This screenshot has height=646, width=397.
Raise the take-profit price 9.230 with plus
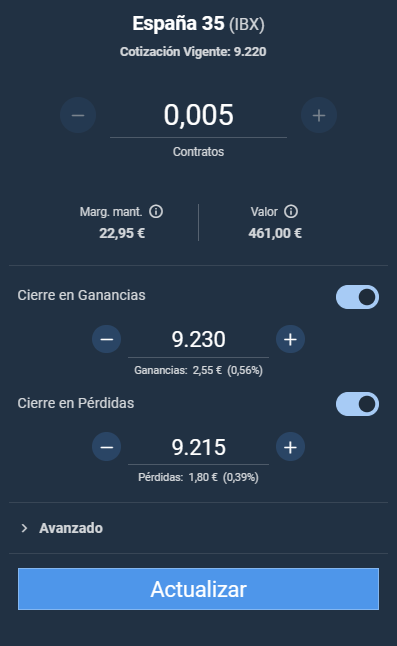[290, 339]
